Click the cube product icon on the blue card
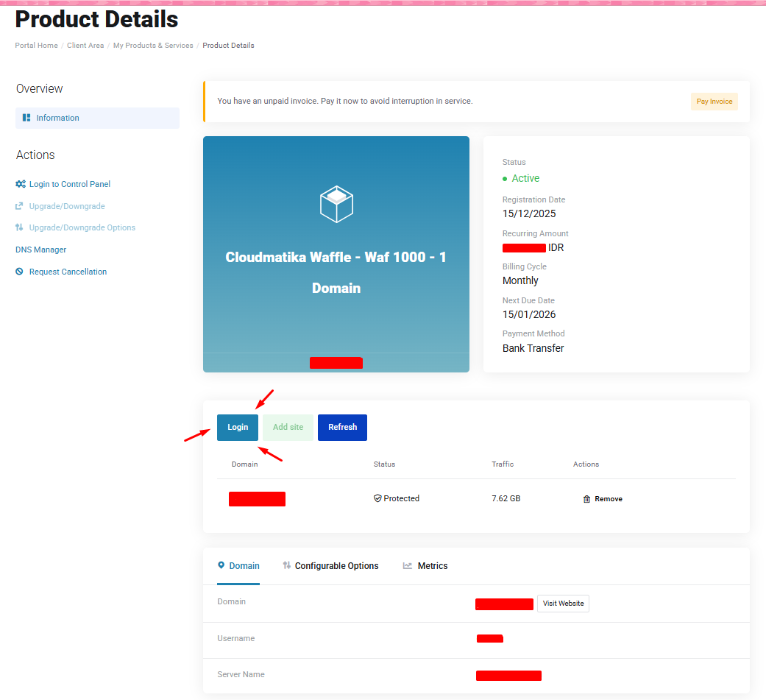Image resolution: width=766 pixels, height=700 pixels. coord(336,204)
